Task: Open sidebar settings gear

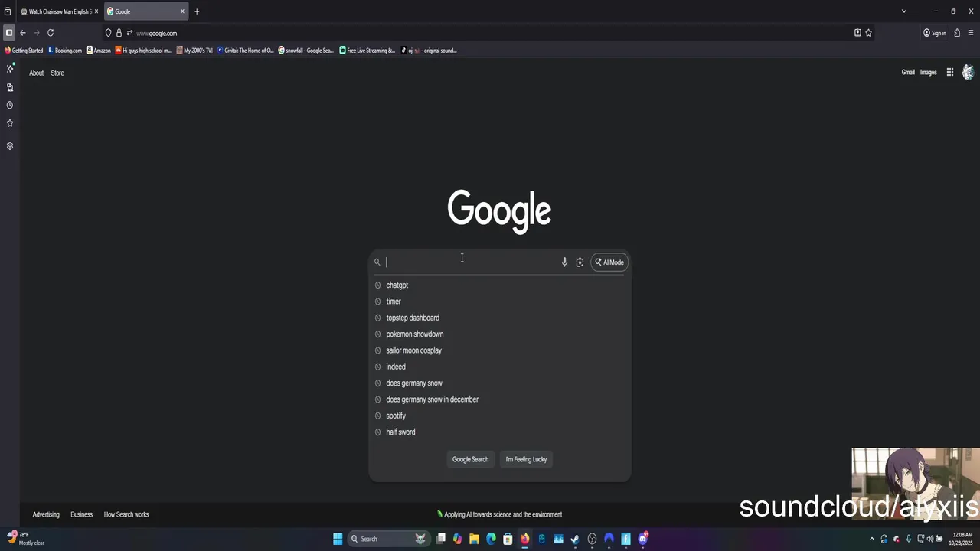Action: (10, 145)
